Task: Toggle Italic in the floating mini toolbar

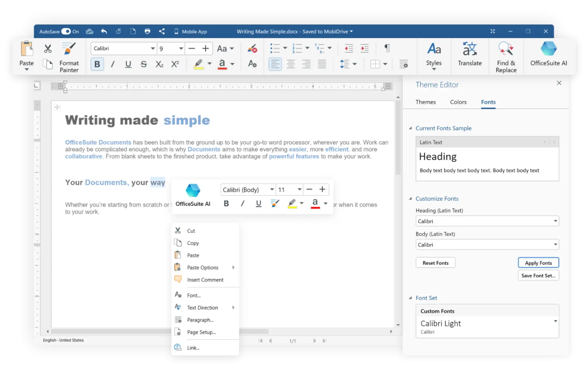Action: pyautogui.click(x=243, y=204)
